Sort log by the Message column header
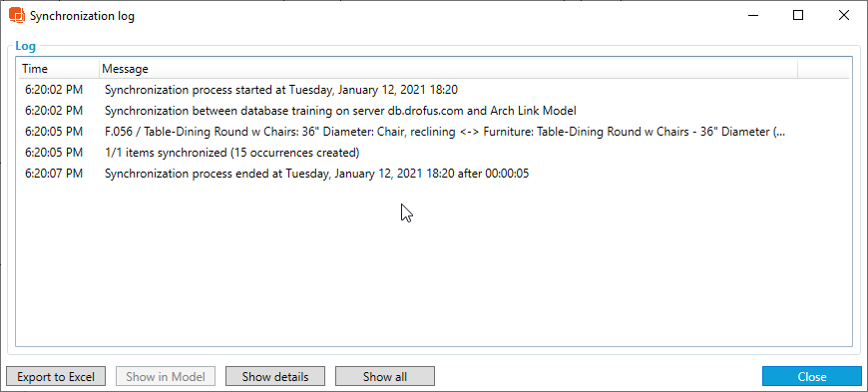Image resolution: width=868 pixels, height=392 pixels. (x=448, y=69)
